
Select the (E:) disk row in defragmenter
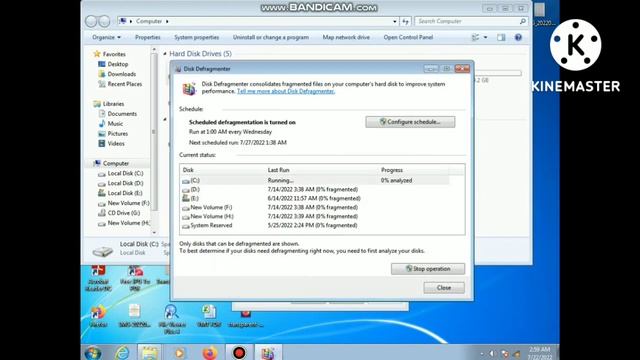pyautogui.click(x=315, y=198)
